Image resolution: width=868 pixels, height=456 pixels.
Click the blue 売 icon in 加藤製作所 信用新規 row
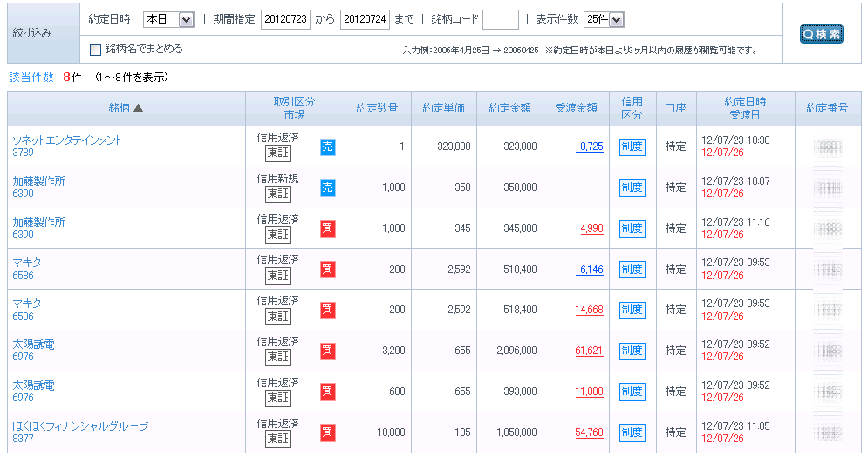pos(327,187)
